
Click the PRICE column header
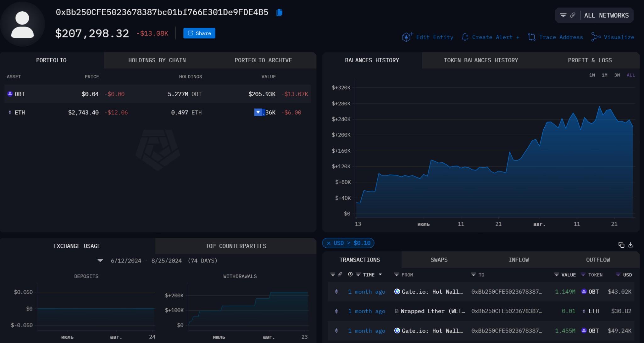[x=92, y=76]
